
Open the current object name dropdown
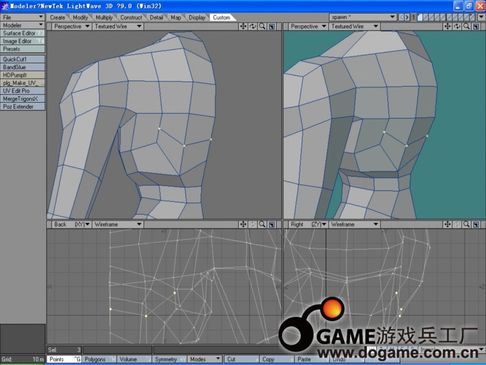click(x=363, y=17)
